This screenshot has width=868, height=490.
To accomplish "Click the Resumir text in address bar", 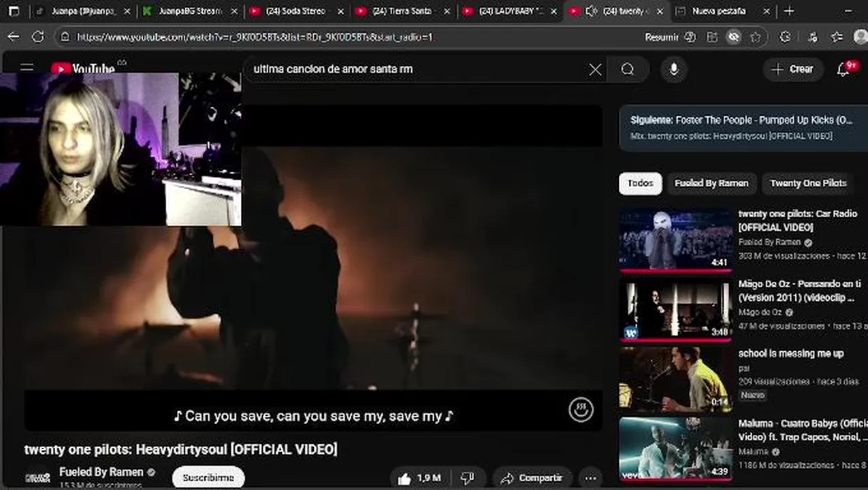I will click(662, 37).
